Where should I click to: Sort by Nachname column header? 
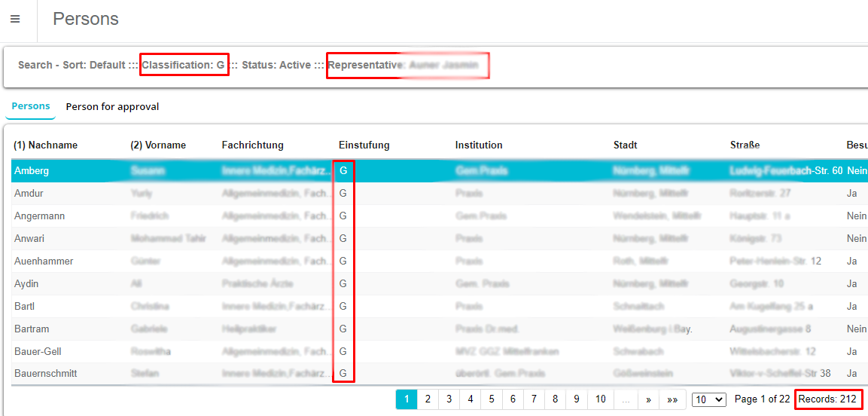click(x=46, y=145)
